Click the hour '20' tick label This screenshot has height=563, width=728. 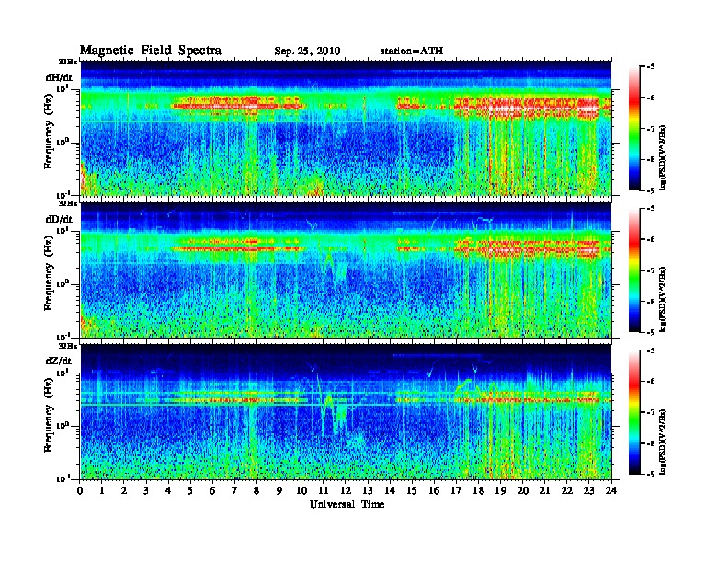click(x=522, y=490)
